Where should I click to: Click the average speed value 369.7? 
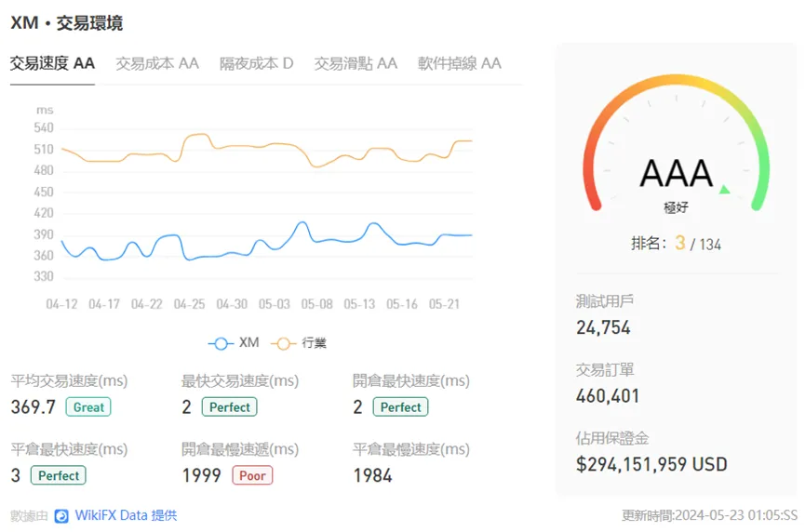point(34,406)
